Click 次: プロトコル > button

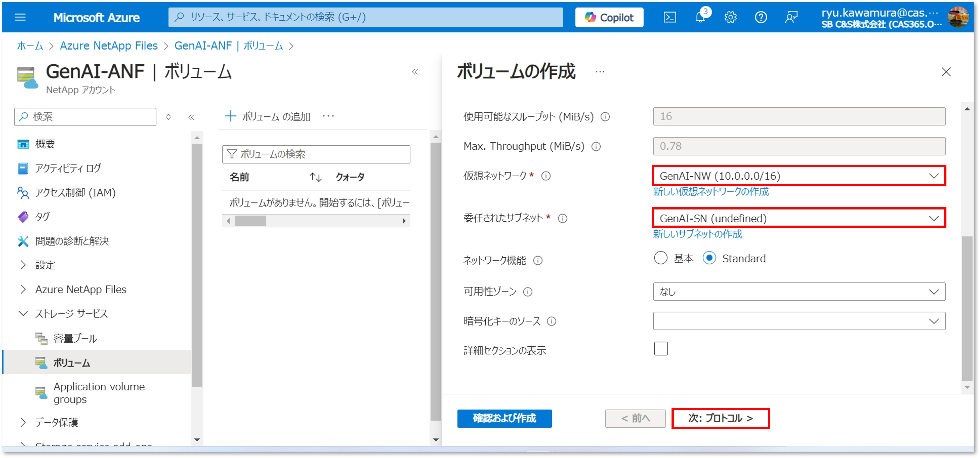pos(721,418)
